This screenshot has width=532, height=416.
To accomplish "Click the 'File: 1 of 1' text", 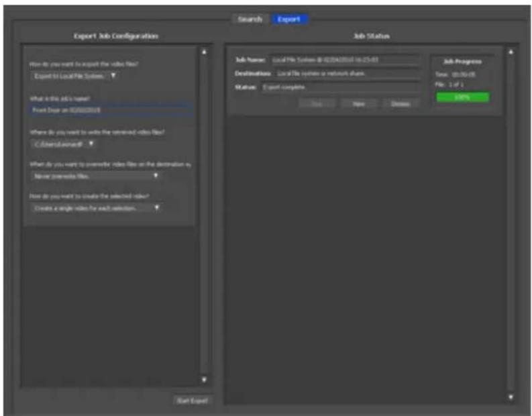I will point(449,84).
